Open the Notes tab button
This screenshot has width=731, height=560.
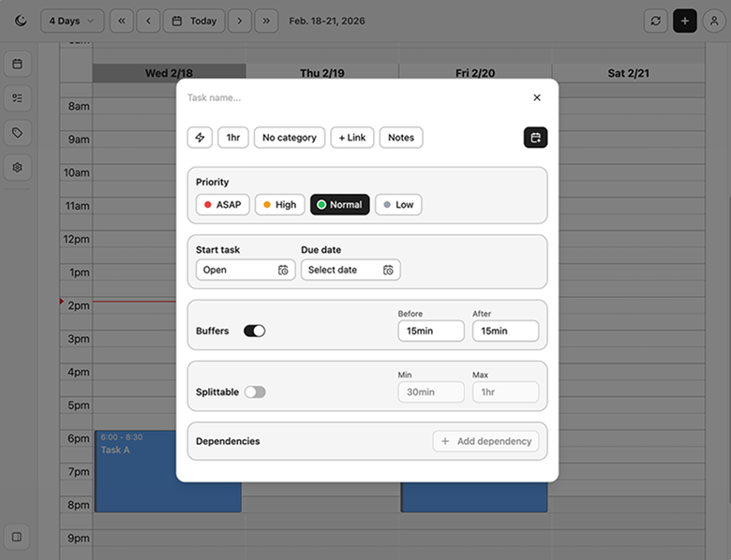400,138
